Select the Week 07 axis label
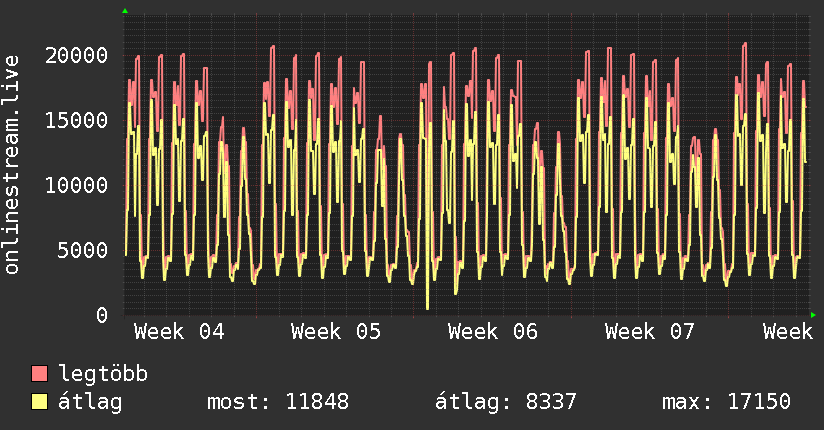Viewport: 824px width, 430px height. (x=650, y=331)
